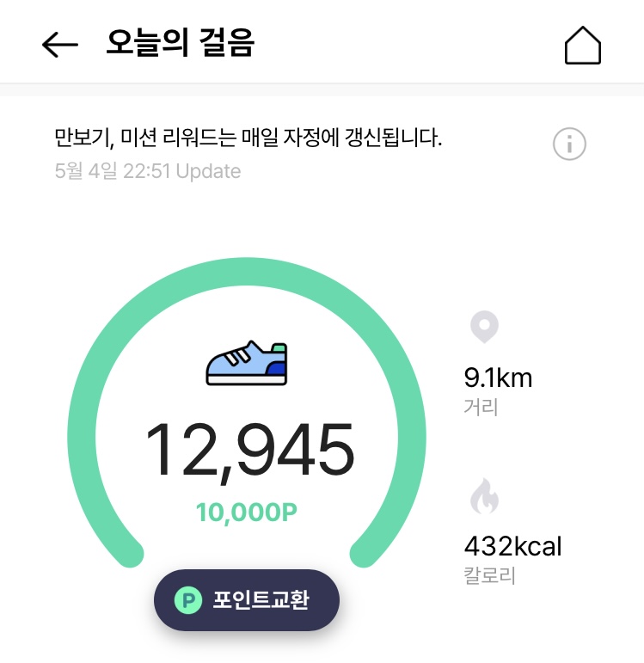Tap the 거리 label

point(481,406)
